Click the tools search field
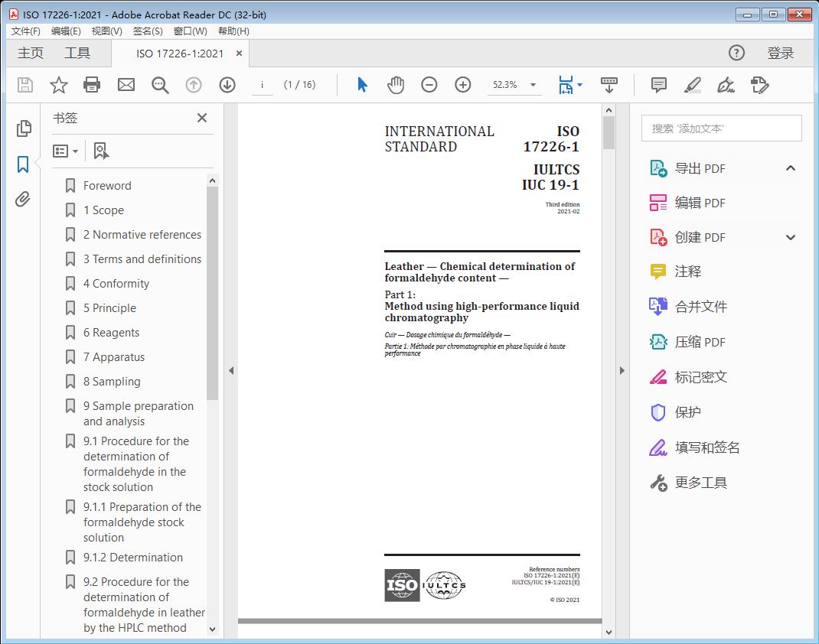819x644 pixels. (x=721, y=128)
